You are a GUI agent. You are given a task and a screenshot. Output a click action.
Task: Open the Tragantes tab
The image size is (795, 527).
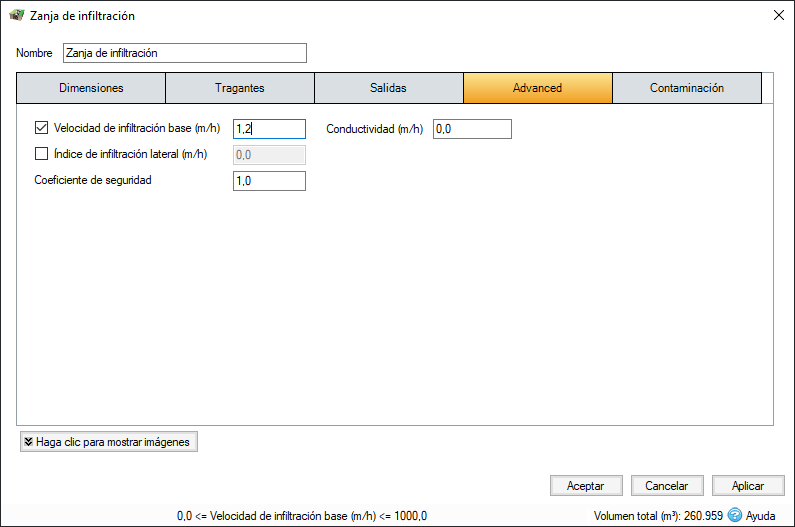[x=240, y=88]
